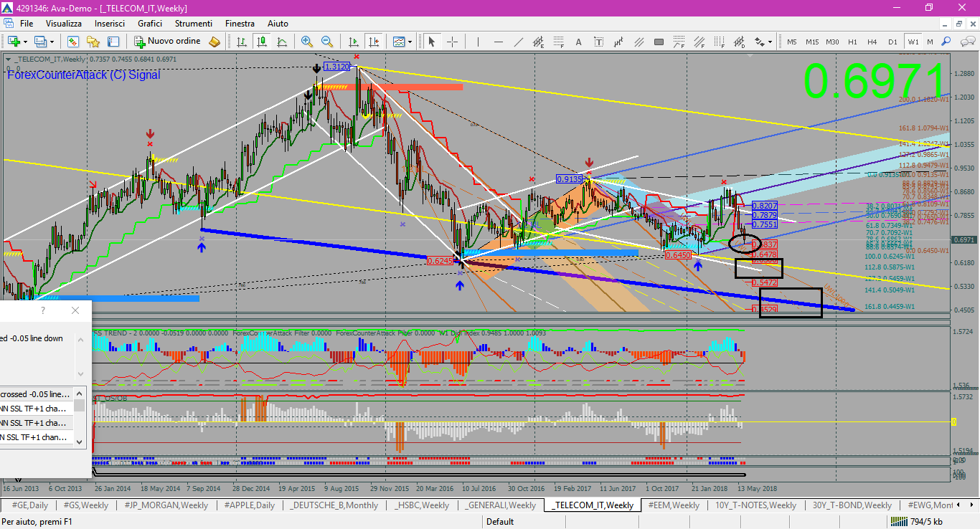Switch to 10Y_T-NOTES,Weekly chart tab

pos(756,505)
